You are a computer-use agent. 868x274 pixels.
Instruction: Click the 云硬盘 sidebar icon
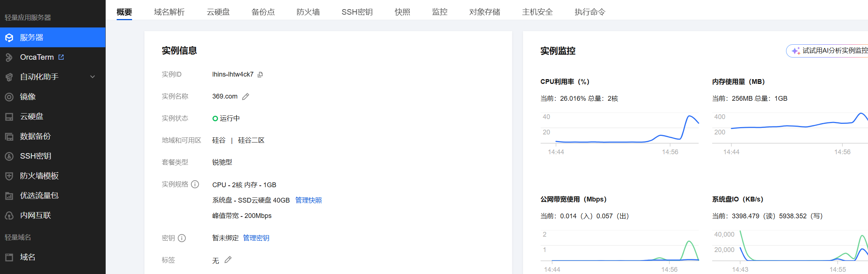pos(9,116)
